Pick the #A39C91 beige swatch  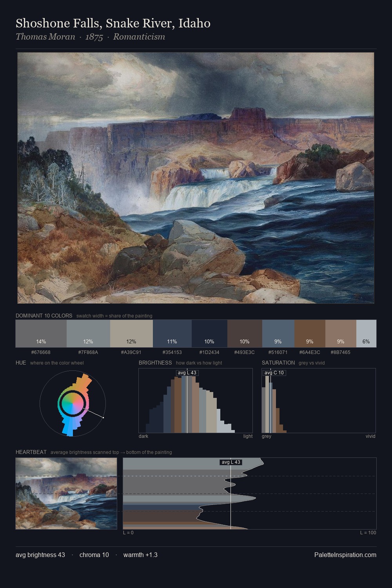click(131, 334)
